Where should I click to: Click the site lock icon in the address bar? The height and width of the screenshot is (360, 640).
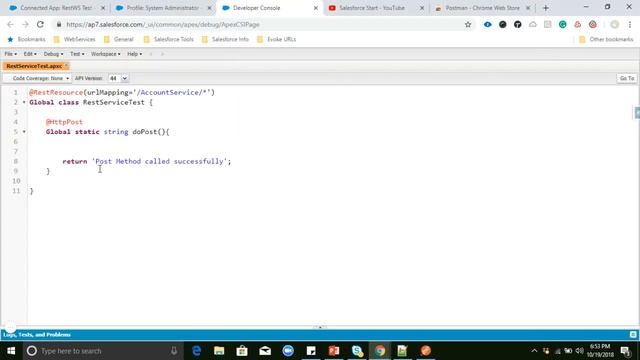[x=59, y=24]
